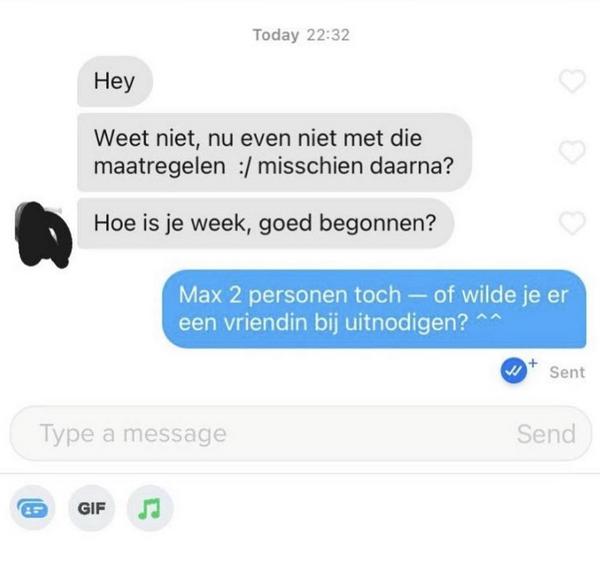The image size is (600, 568).
Task: Click "goed begonnen?" text in message
Action: coord(347,224)
